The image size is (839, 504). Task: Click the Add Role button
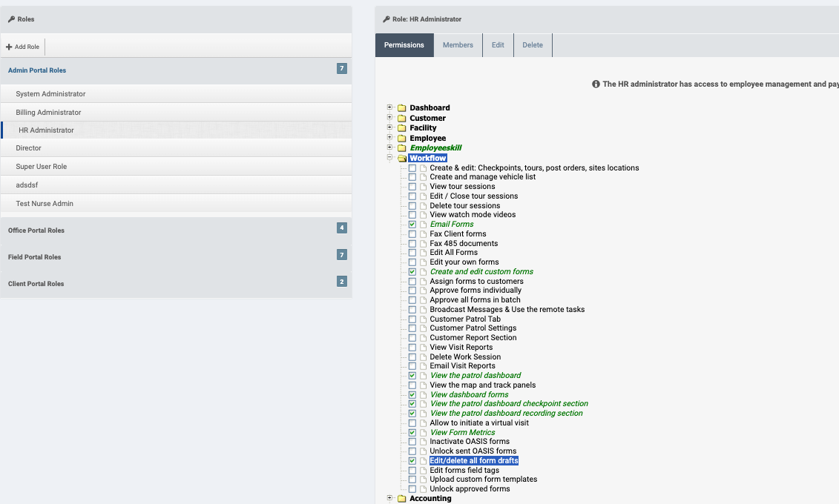pos(23,47)
